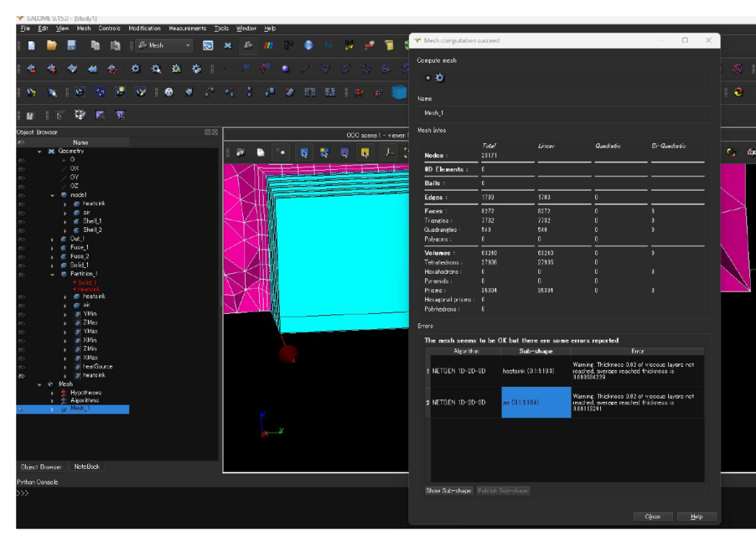This screenshot has width=756, height=536.
Task: Collapse the Partition_1 tree node
Action: coord(53,273)
